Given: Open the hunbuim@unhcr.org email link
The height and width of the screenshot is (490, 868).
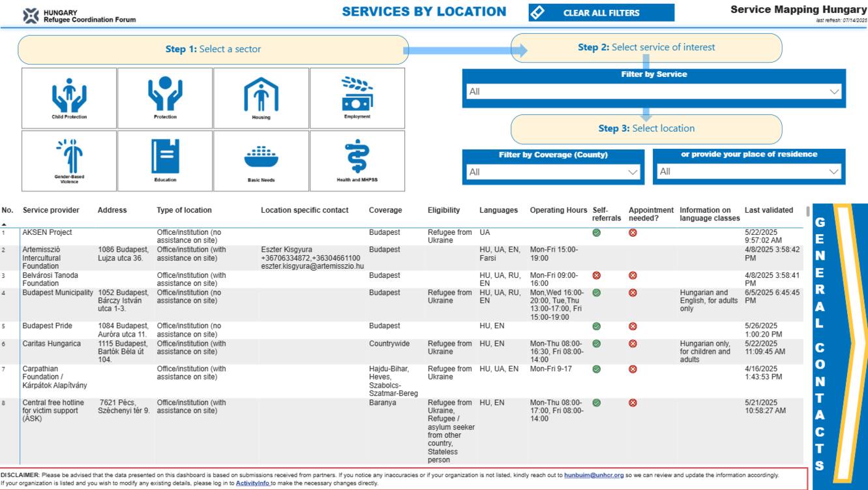Looking at the screenshot, I should point(594,475).
